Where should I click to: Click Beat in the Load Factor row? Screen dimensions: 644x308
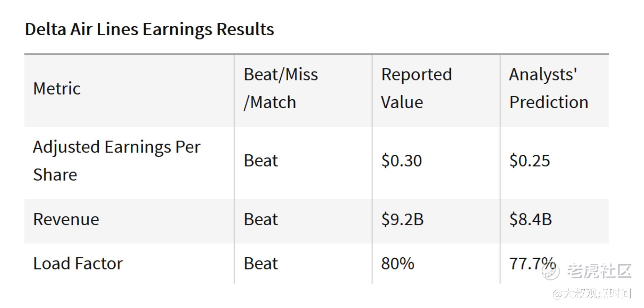click(x=261, y=264)
